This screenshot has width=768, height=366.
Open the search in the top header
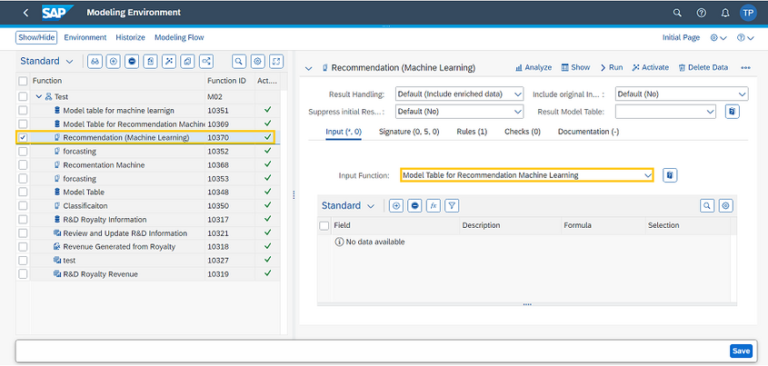point(677,13)
